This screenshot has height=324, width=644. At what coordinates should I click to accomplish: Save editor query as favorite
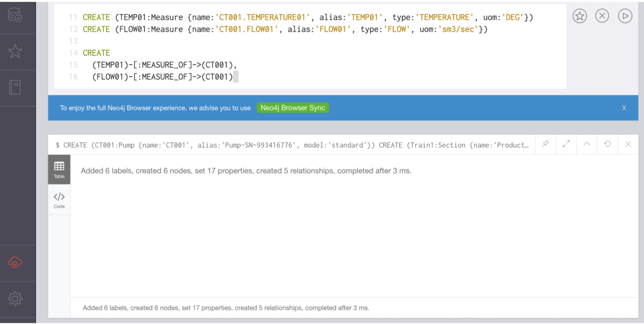(579, 16)
